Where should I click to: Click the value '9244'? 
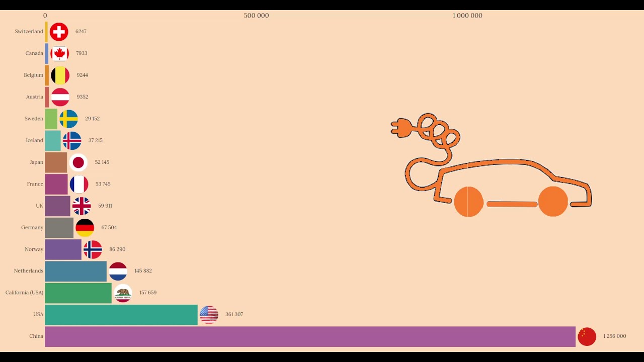pyautogui.click(x=82, y=75)
